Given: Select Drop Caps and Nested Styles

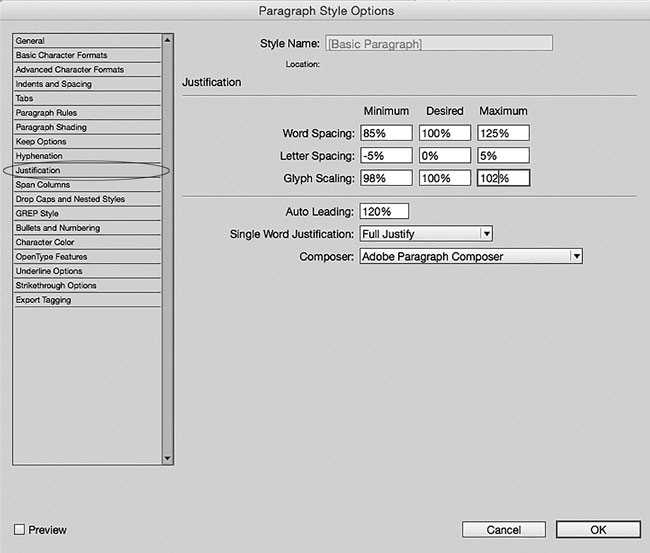Looking at the screenshot, I should pyautogui.click(x=87, y=199).
